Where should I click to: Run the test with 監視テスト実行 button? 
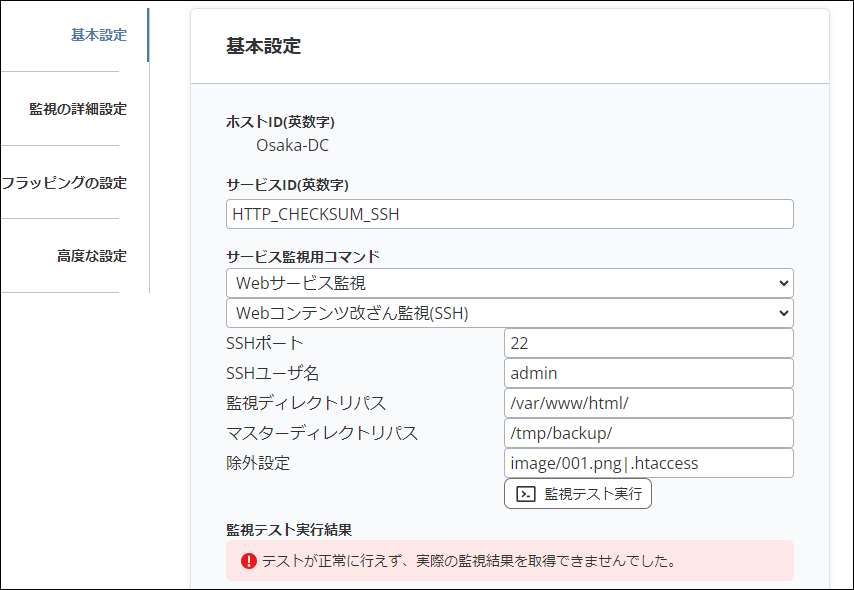[x=578, y=494]
